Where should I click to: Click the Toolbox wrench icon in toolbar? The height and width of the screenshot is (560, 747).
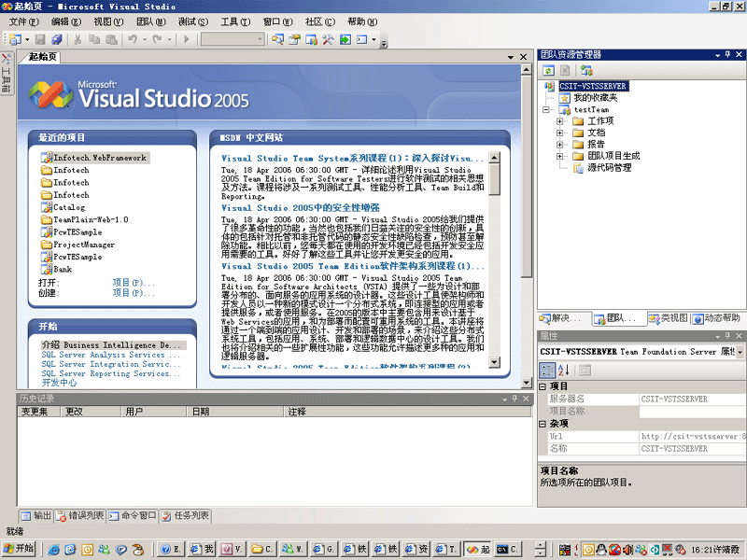pyautogui.click(x=328, y=39)
